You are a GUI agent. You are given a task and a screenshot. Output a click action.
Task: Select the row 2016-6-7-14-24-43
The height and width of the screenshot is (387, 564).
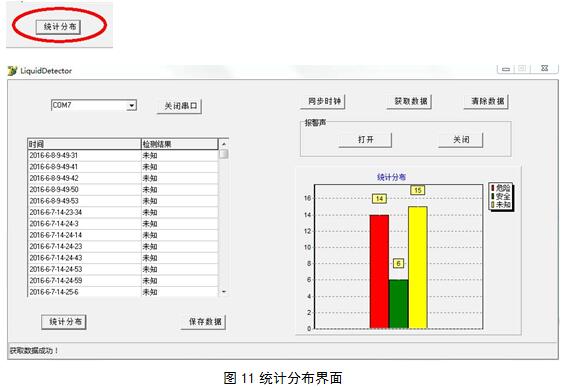tap(123, 258)
